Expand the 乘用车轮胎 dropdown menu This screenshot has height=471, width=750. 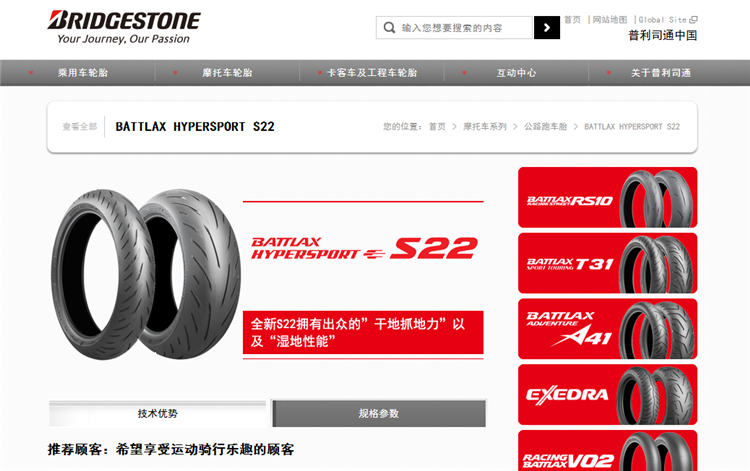point(83,73)
